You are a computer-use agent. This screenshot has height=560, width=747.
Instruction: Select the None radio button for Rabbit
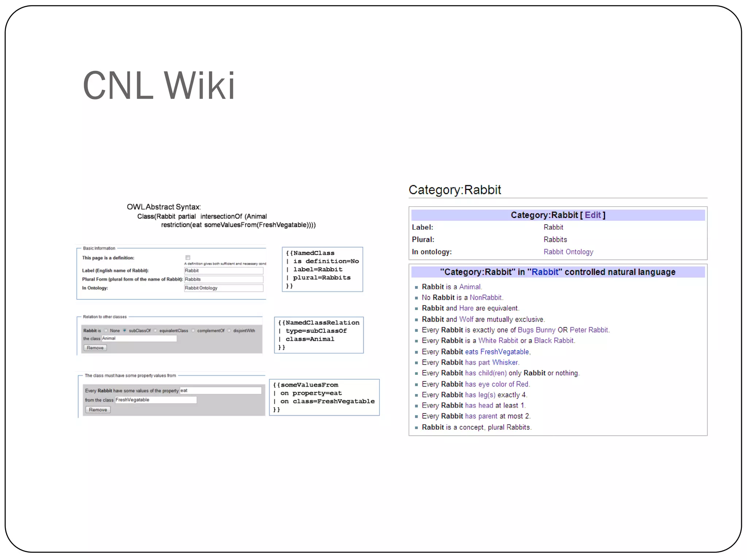[106, 330]
